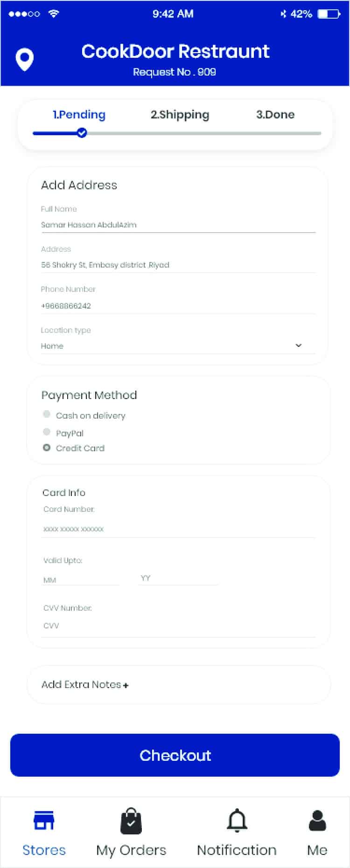Open the Stores tab icon
This screenshot has width=350, height=868.
click(x=44, y=820)
